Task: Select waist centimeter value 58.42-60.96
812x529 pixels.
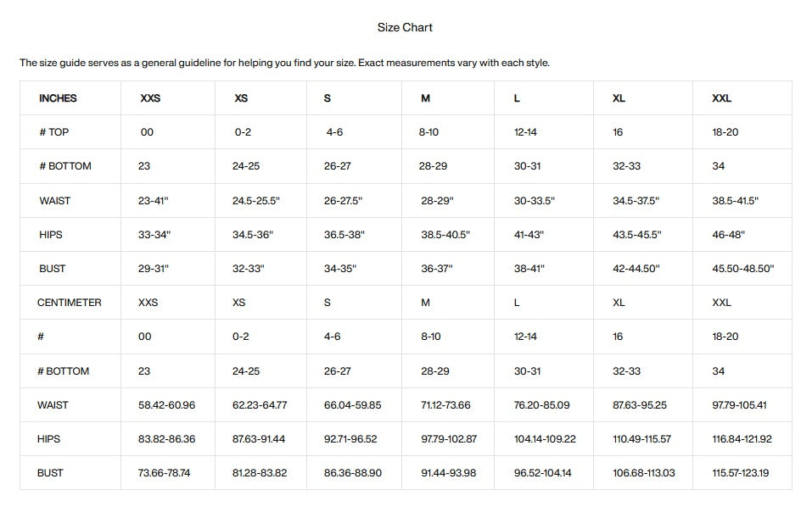Action: click(166, 405)
